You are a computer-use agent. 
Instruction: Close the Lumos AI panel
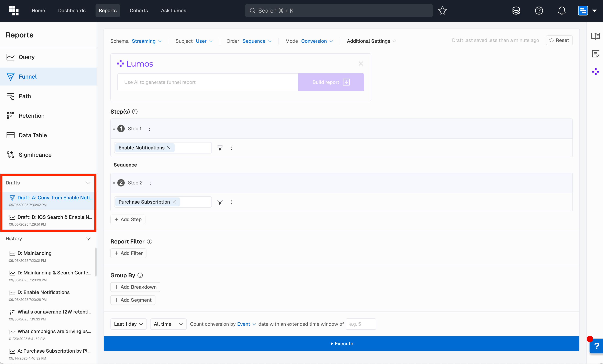click(361, 64)
